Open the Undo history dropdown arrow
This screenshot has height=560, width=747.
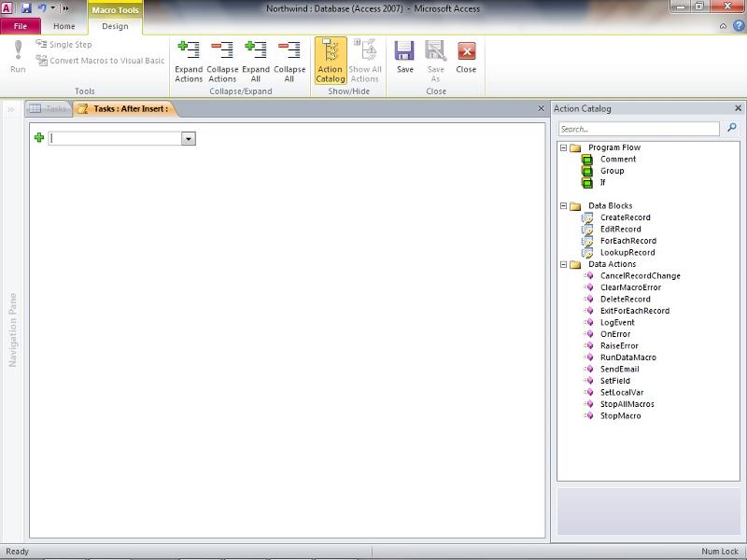click(x=52, y=8)
